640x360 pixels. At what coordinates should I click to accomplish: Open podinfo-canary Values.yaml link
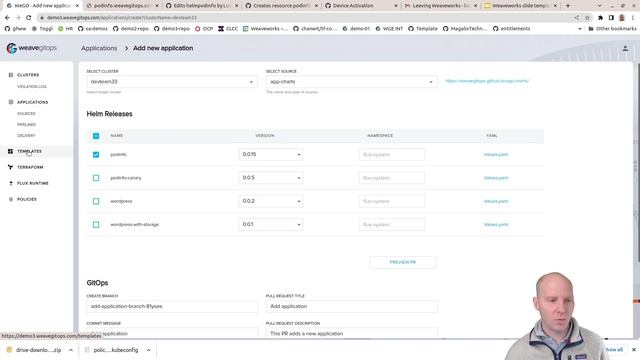click(x=496, y=178)
